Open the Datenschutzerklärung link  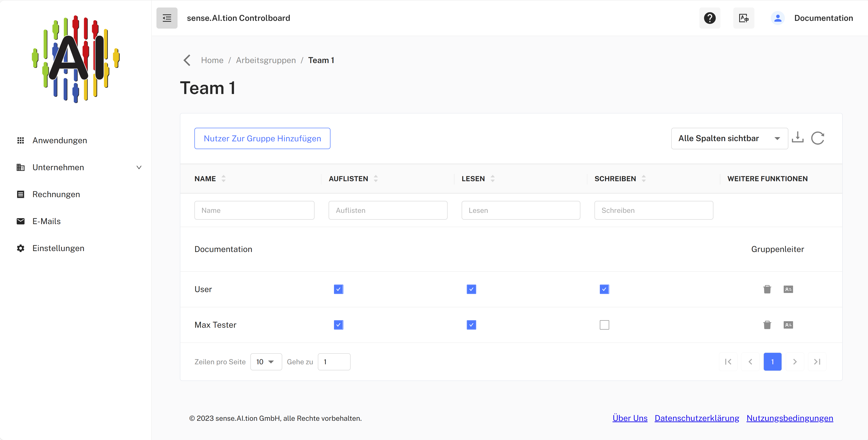pyautogui.click(x=697, y=418)
